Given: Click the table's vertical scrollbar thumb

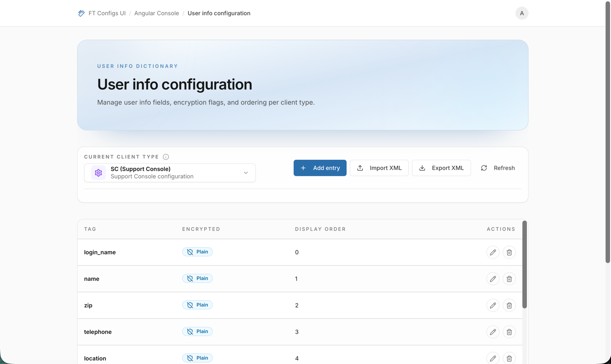Looking at the screenshot, I should pyautogui.click(x=524, y=265).
